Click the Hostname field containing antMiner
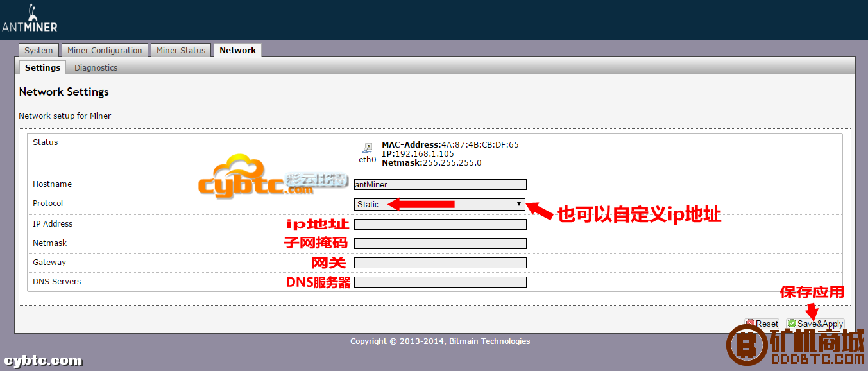Viewport: 868px width, 371px height. (x=440, y=184)
